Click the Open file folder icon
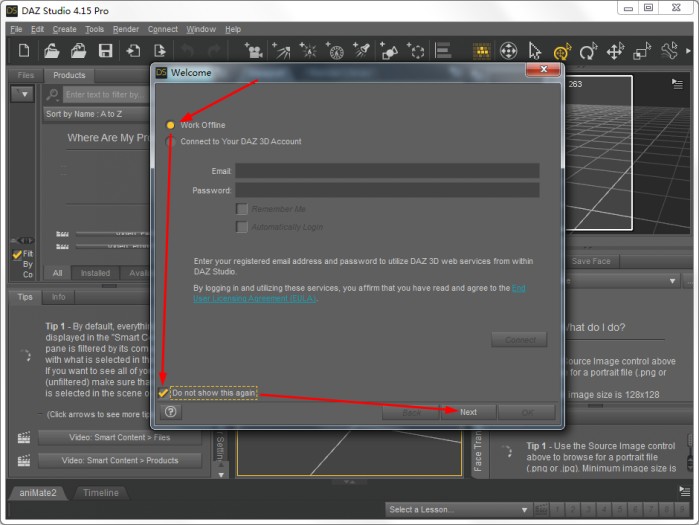The image size is (699, 525). coord(51,50)
